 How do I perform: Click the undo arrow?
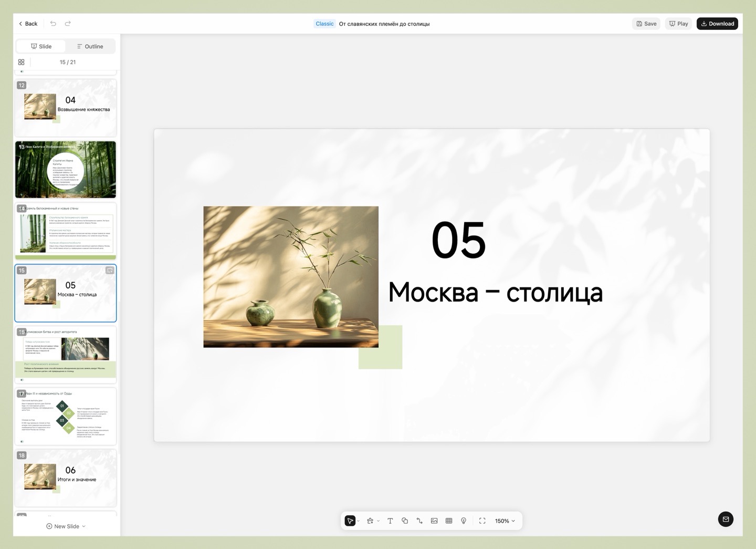click(x=53, y=24)
